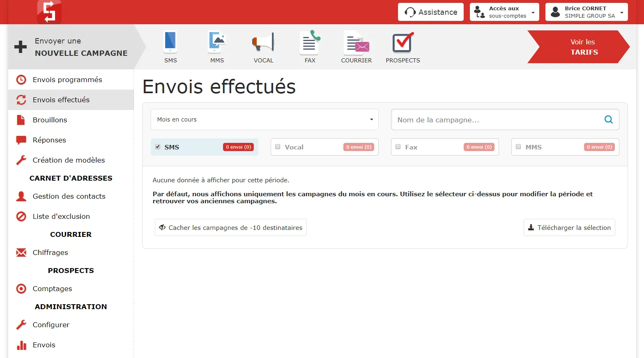Click the SMS 0 envoi badge
The image size is (644, 358).
238,147
